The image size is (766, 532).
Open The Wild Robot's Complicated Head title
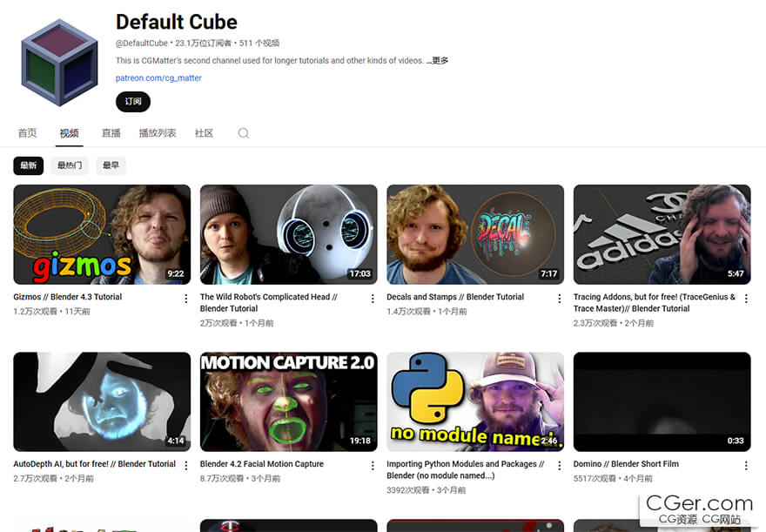[269, 302]
